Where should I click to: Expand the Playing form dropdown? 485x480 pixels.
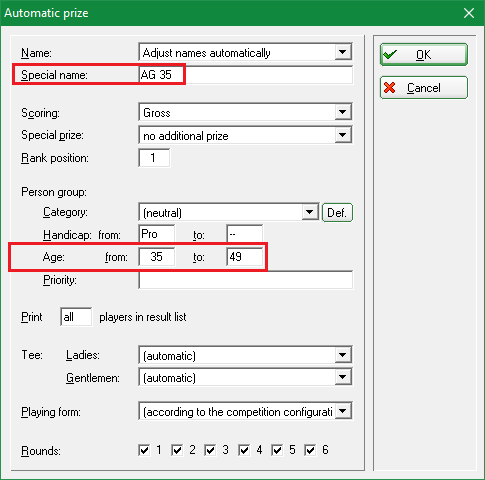click(342, 411)
